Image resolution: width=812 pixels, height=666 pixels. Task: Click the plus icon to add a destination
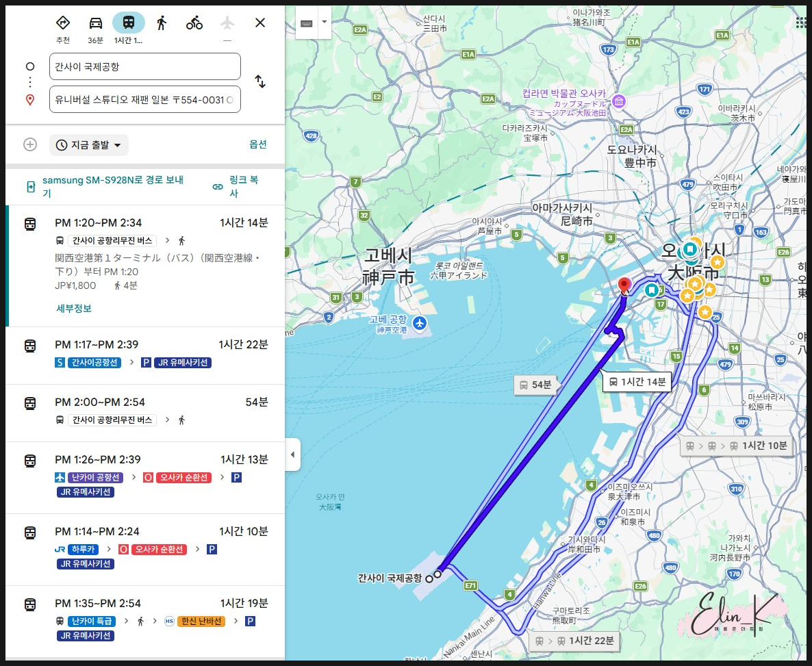(29, 144)
